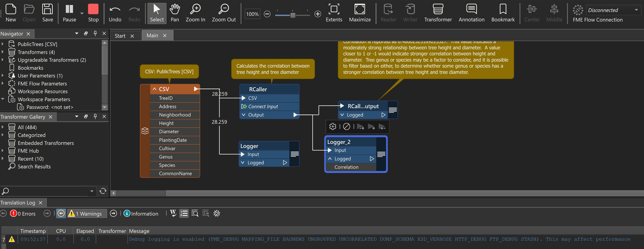Viewport: 644px width, 249px height.
Task: Maximize the canvas view
Action: coord(360,13)
